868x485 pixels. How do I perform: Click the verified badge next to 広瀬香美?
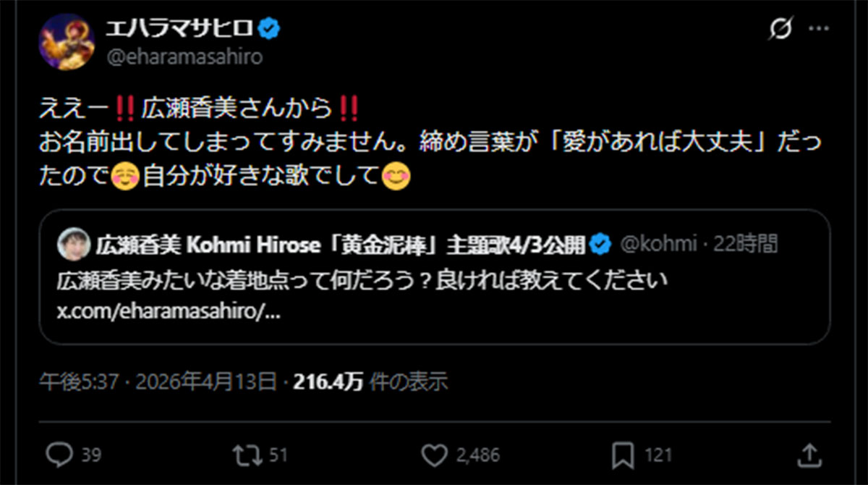(x=597, y=245)
